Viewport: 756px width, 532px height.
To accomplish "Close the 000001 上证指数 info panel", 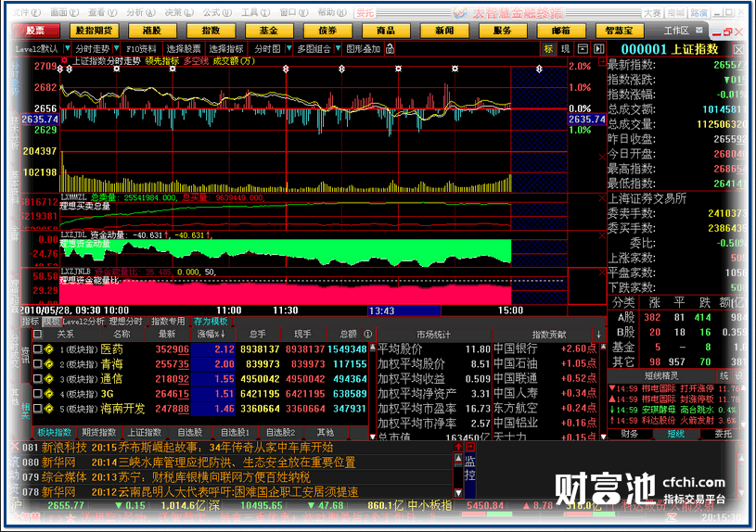I will coord(738,49).
